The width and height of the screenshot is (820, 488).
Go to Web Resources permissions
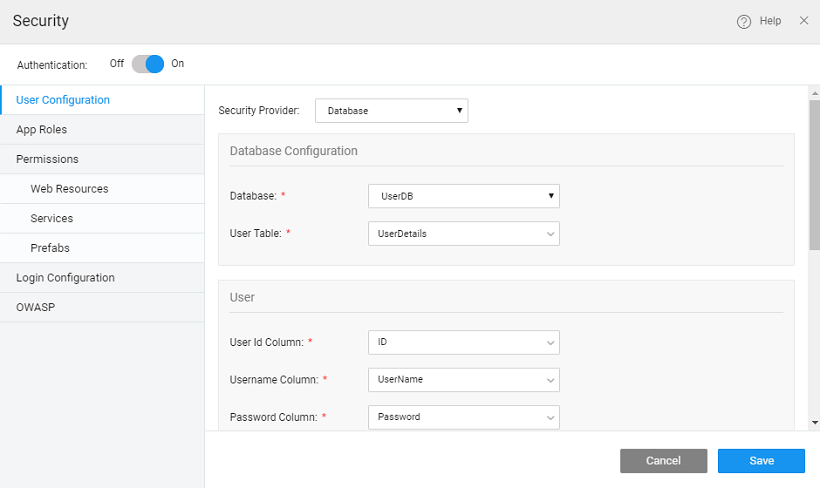point(69,189)
